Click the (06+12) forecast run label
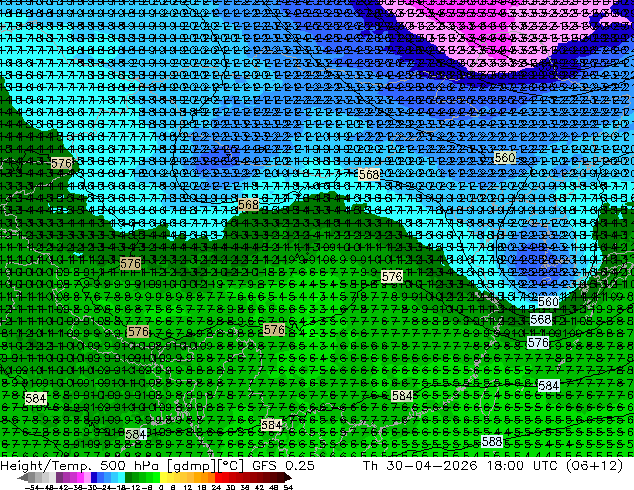634x490 pixels. 594,465
